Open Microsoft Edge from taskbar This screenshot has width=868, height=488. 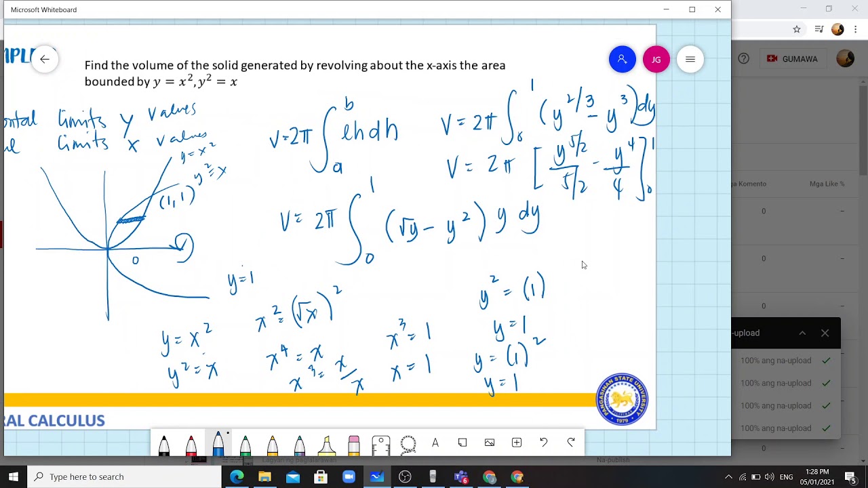tap(237, 476)
